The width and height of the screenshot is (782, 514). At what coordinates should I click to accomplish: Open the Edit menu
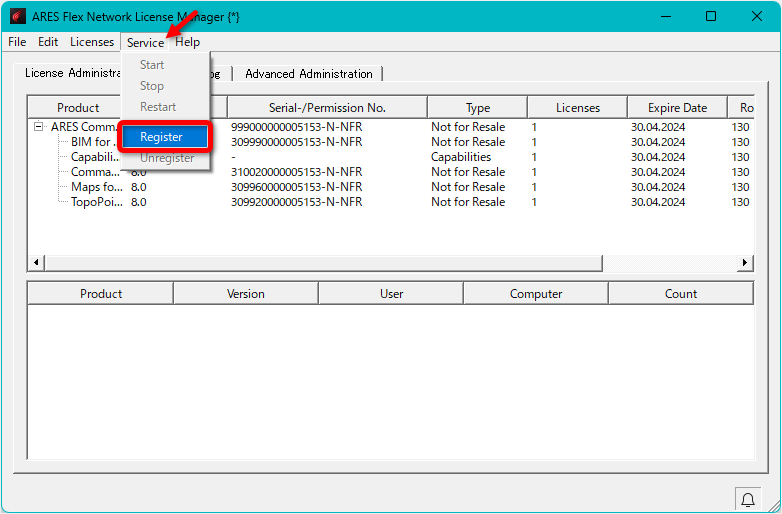(48, 42)
